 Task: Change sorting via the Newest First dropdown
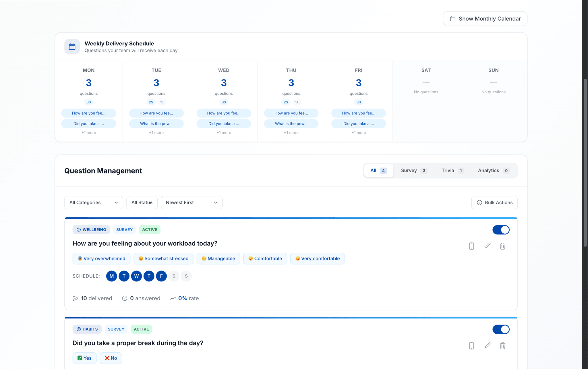[192, 202]
